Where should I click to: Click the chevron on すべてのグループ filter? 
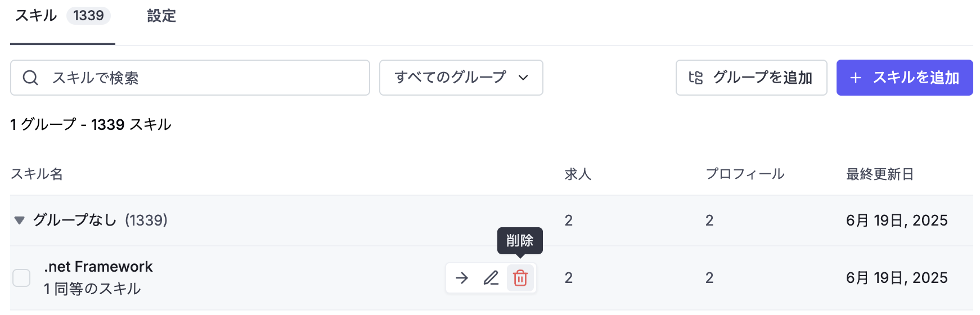(523, 78)
